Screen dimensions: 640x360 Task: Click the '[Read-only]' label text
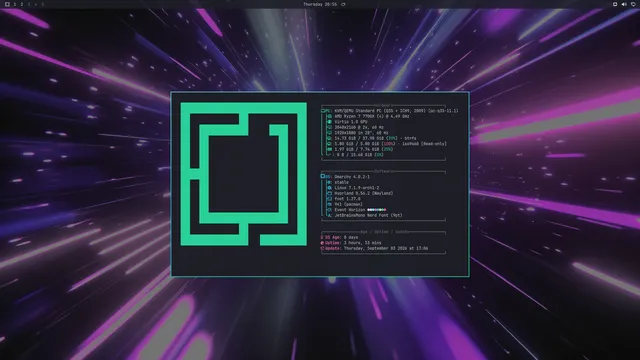coord(434,144)
